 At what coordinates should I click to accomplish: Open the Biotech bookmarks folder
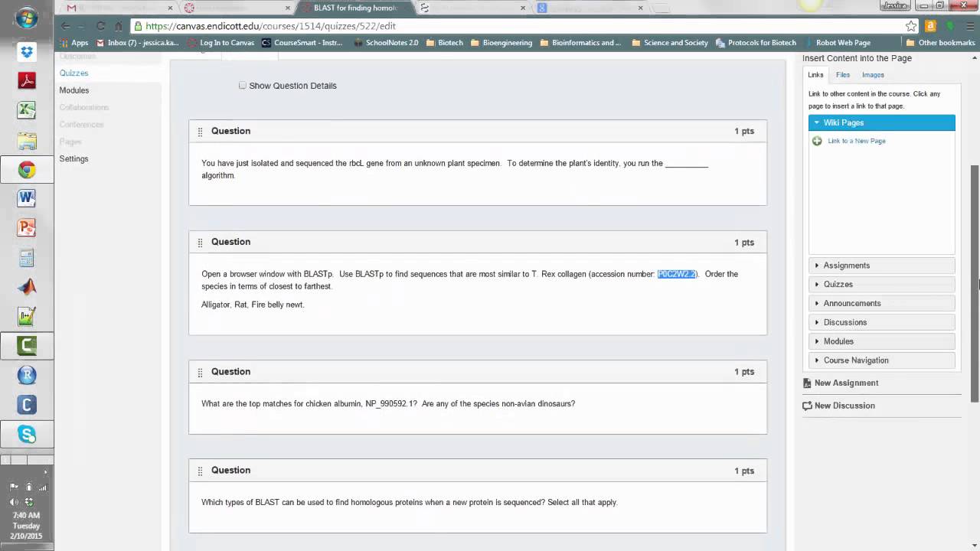(x=444, y=43)
